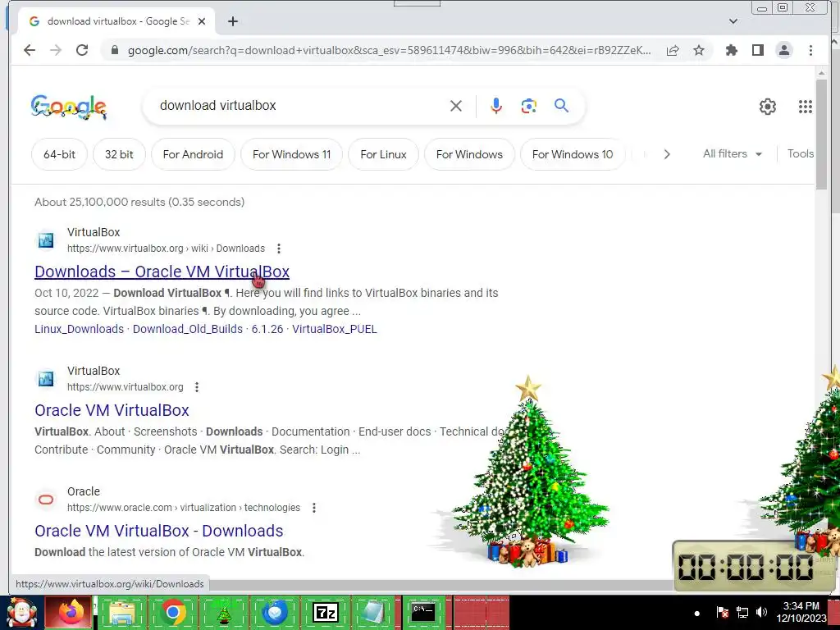Toggle the Chrome side panel

click(757, 50)
